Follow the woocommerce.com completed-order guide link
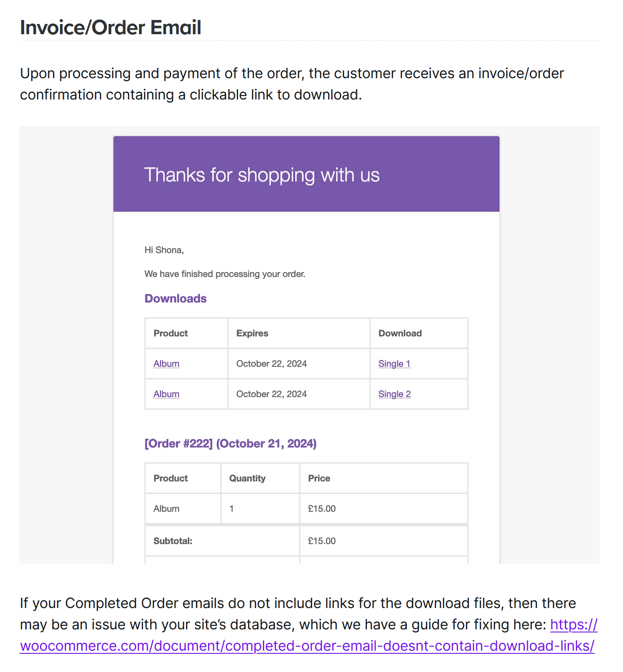Screen dimensions: 623x672 point(307,646)
